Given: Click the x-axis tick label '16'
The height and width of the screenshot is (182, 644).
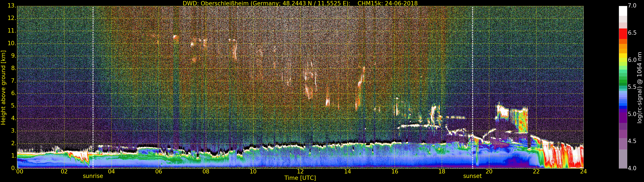Looking at the screenshot, I should click(x=395, y=171).
